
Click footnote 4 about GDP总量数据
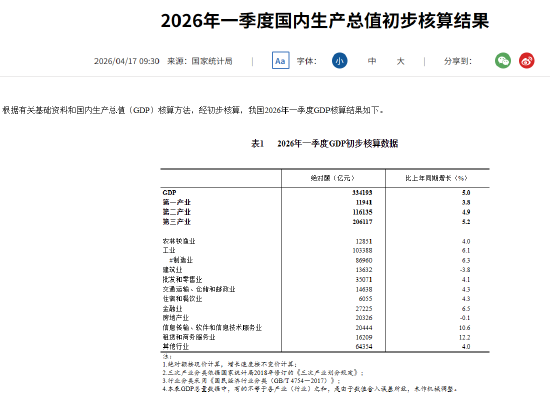click(x=310, y=389)
